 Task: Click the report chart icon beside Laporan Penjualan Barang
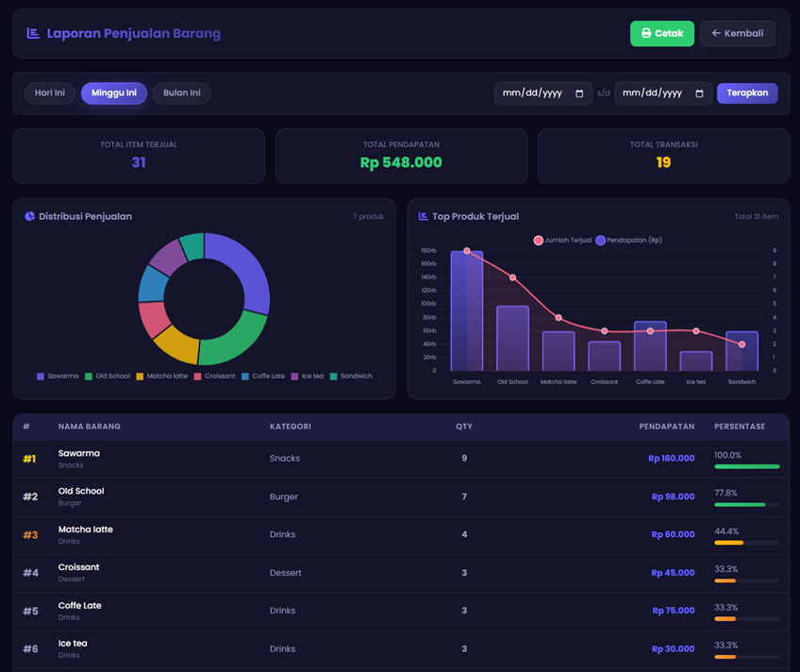coord(33,34)
